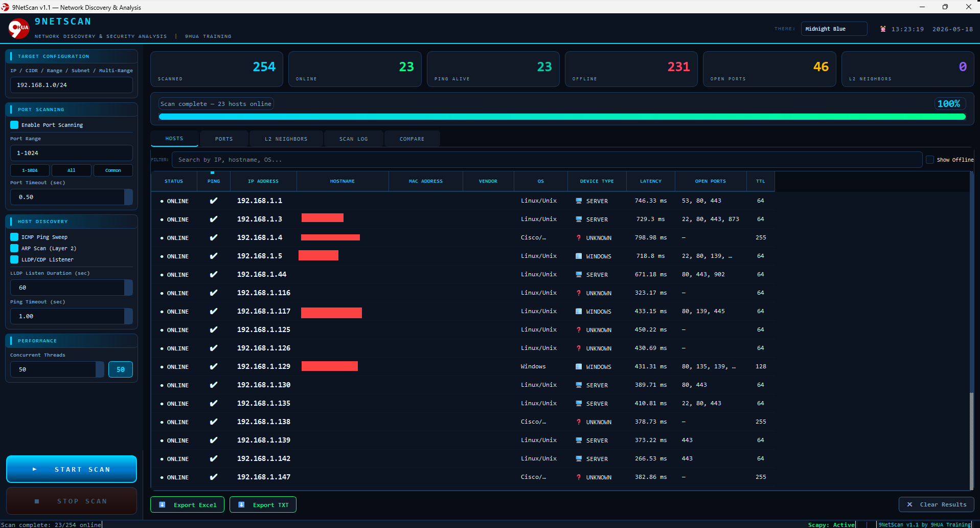Toggle Enable Port Scanning checkbox
The image size is (980, 528).
[14, 125]
